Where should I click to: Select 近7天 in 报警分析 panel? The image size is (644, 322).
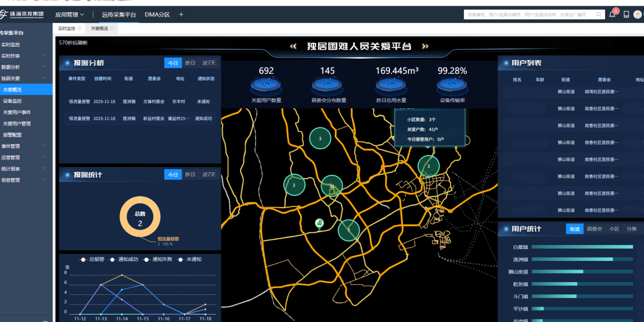(209, 63)
